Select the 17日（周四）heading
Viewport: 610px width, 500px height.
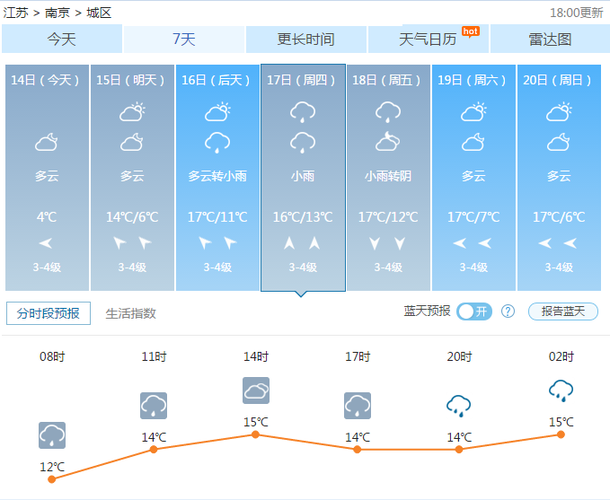[x=302, y=80]
